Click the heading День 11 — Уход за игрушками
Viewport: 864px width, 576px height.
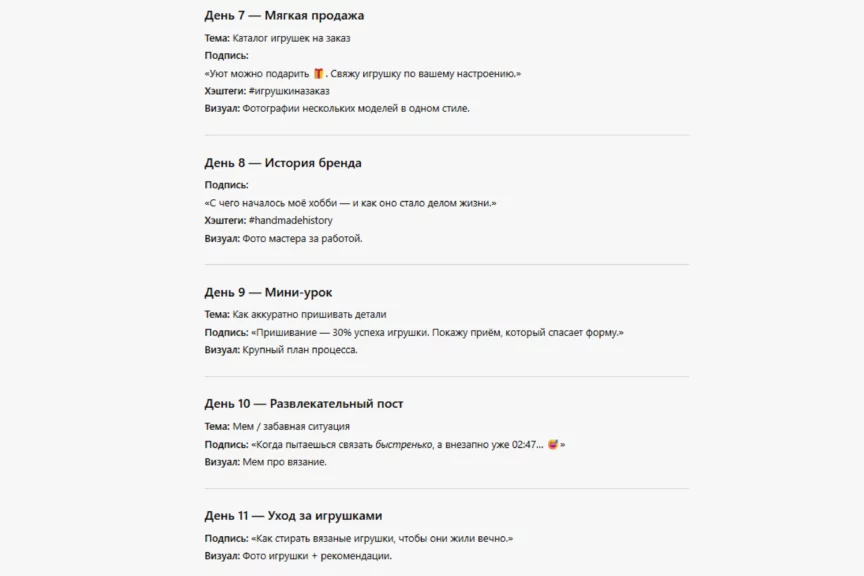tap(293, 516)
